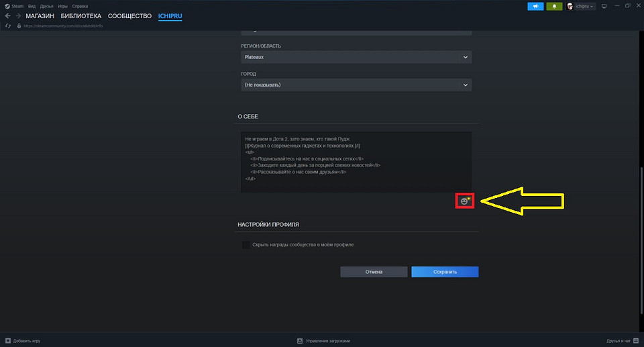
Task: Open the green notifications bell
Action: coord(555,6)
